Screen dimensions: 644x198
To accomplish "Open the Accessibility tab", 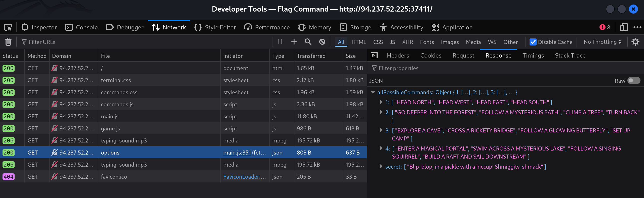I will 402,27.
